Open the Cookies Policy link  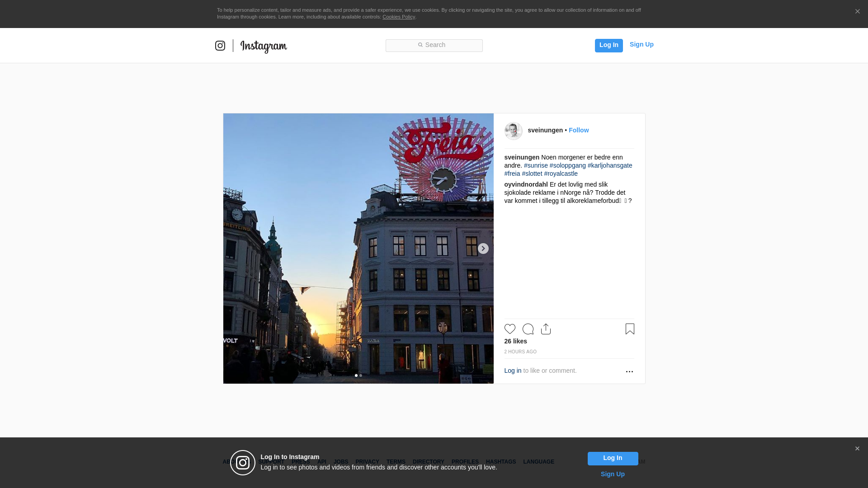(398, 17)
